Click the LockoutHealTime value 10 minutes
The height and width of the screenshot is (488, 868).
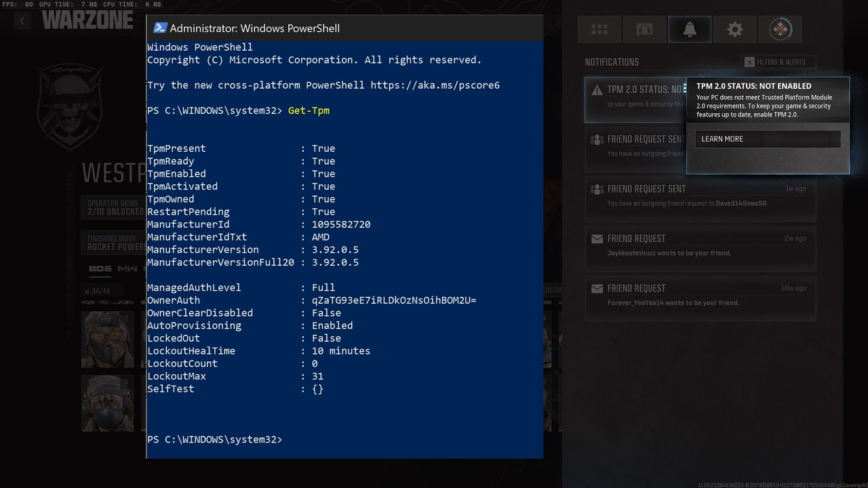pyautogui.click(x=341, y=351)
